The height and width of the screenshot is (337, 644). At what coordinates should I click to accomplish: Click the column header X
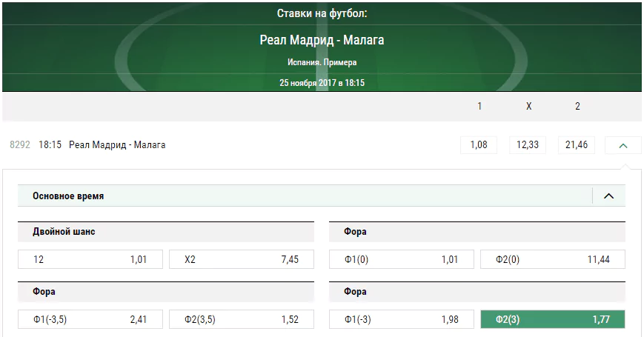click(528, 107)
